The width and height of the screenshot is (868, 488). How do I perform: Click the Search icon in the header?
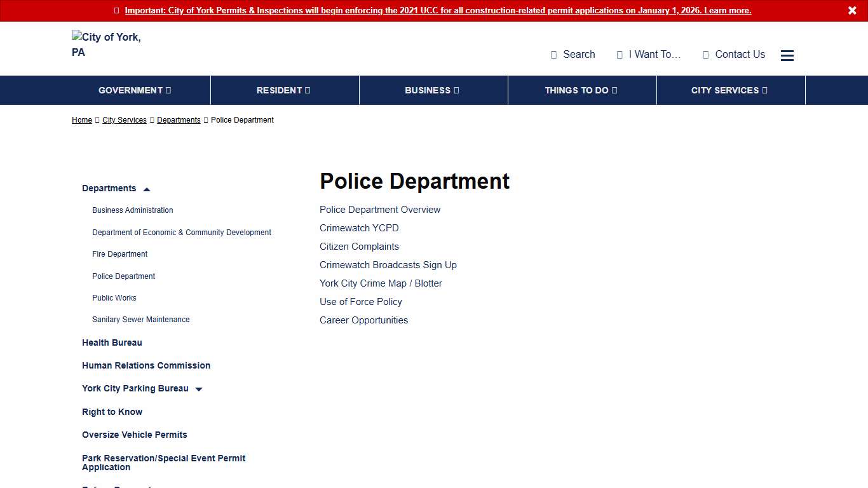pyautogui.click(x=553, y=55)
